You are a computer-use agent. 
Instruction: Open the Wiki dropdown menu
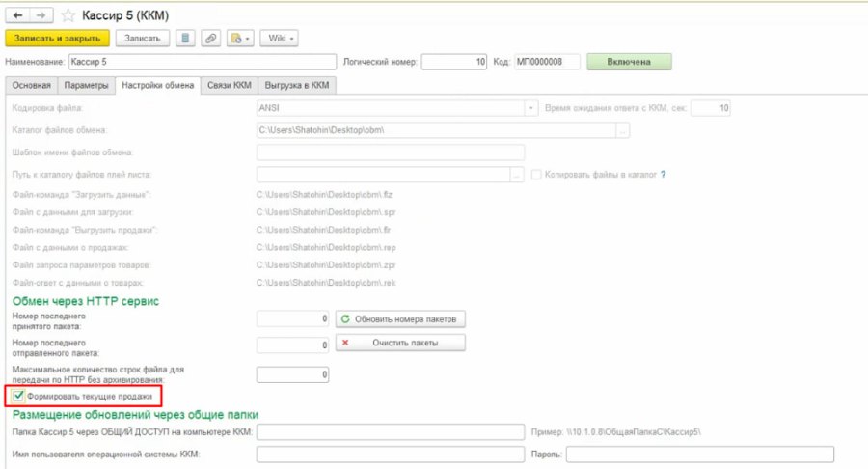[x=280, y=39]
